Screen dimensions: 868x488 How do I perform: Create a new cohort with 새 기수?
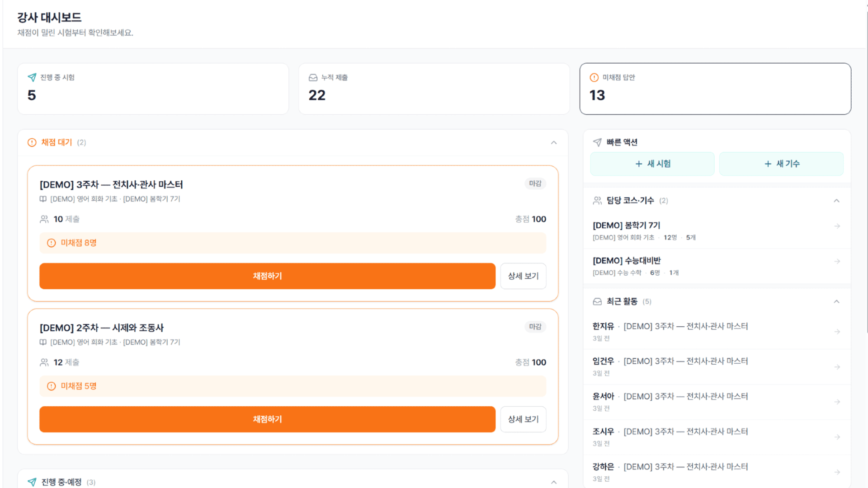[781, 164]
